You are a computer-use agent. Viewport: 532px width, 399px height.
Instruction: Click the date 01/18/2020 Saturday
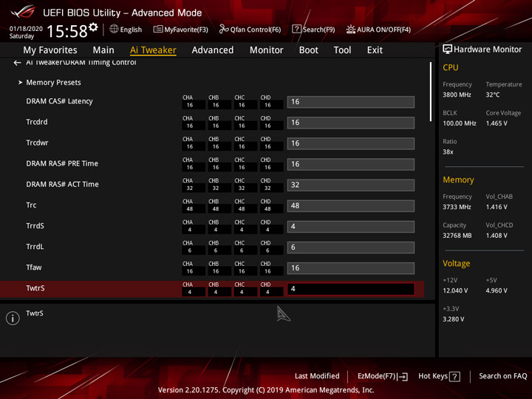(x=26, y=33)
